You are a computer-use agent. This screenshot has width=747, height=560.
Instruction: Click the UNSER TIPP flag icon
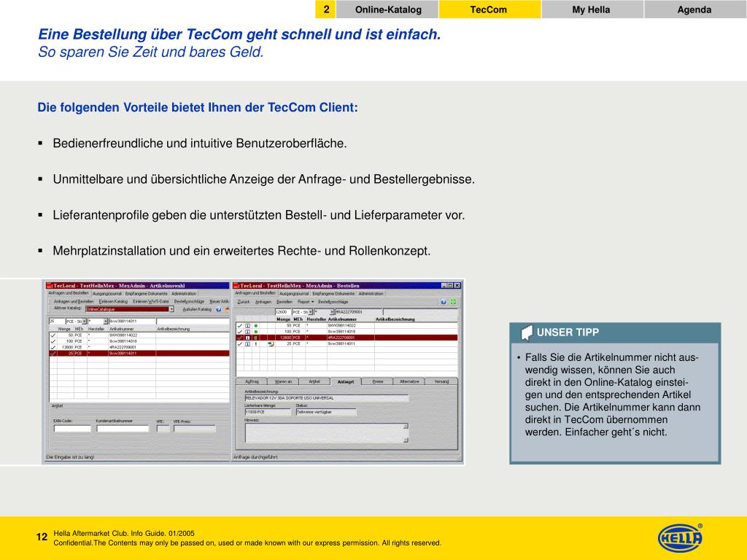(527, 332)
